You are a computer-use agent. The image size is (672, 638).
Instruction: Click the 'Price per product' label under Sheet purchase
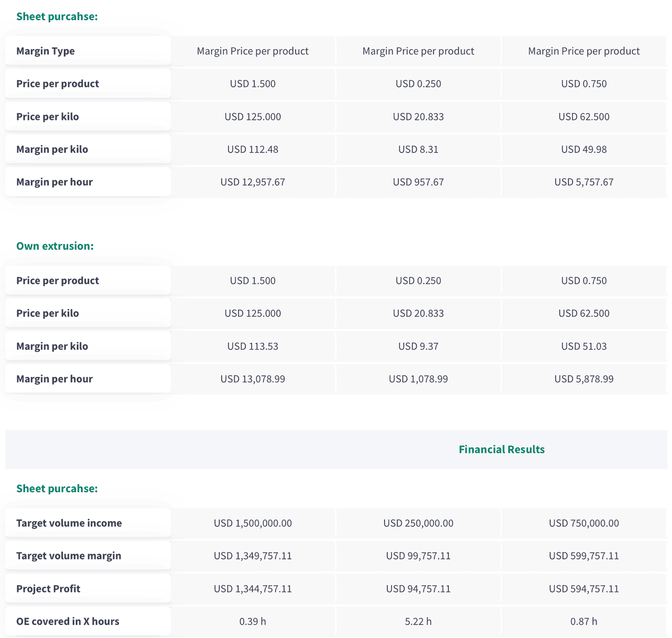[58, 83]
